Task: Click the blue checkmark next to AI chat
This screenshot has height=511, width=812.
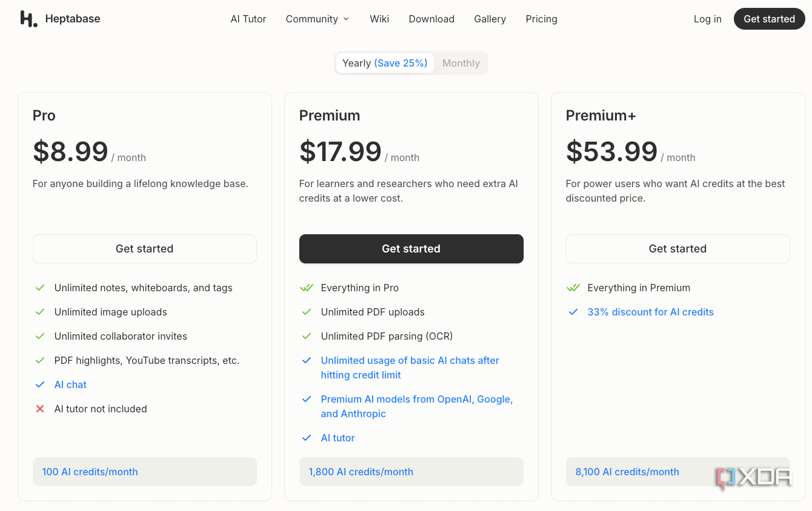Action: pos(40,384)
